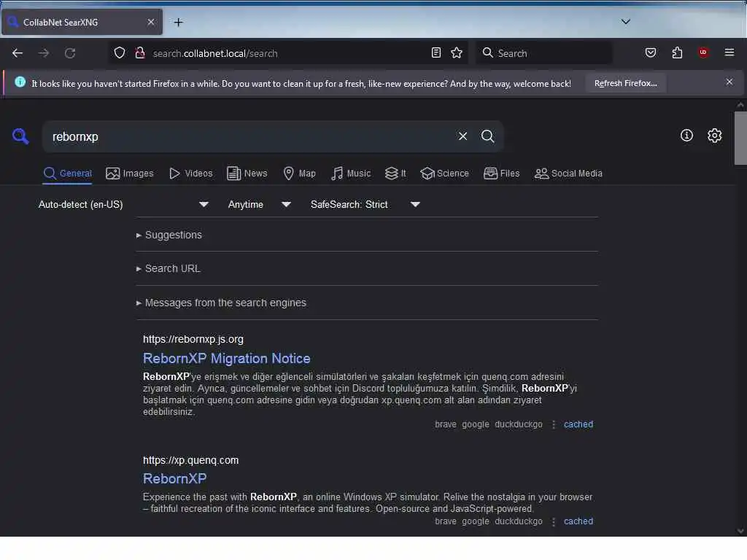Click the SearXNG logo magnifier
The width and height of the screenshot is (747, 560).
tap(20, 136)
